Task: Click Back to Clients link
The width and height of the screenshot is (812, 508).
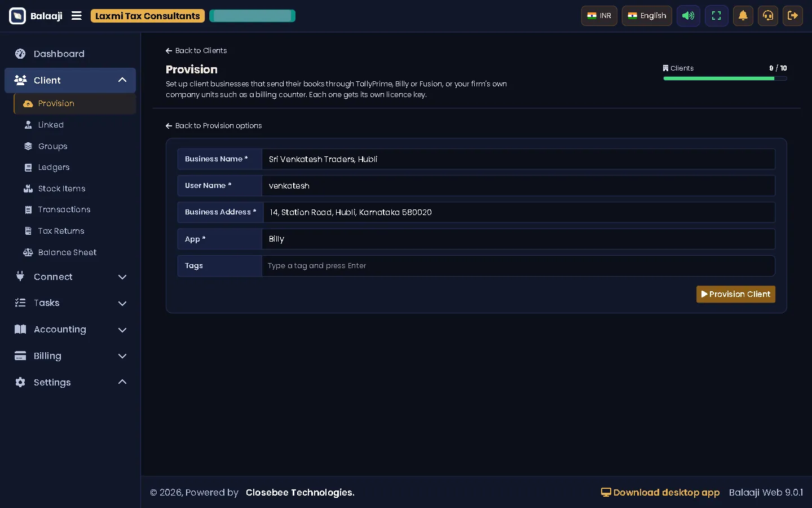Action: 196,51
